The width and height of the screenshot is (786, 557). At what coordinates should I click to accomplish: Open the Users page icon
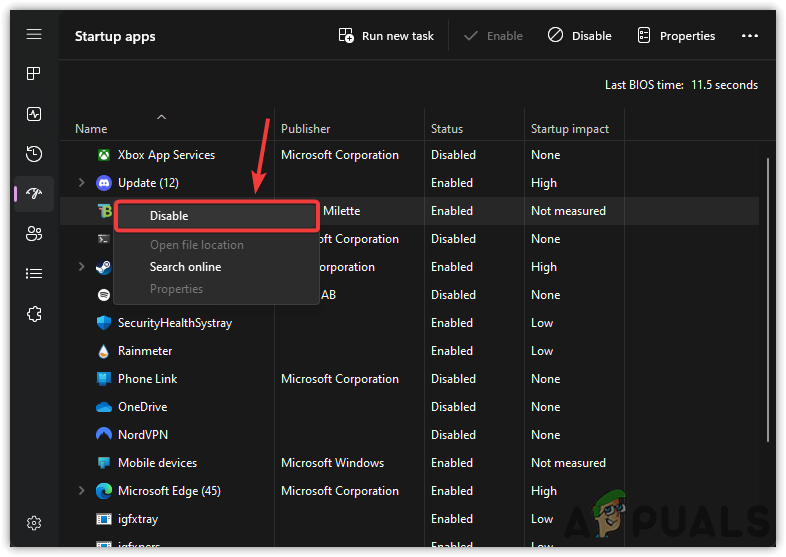(x=34, y=234)
